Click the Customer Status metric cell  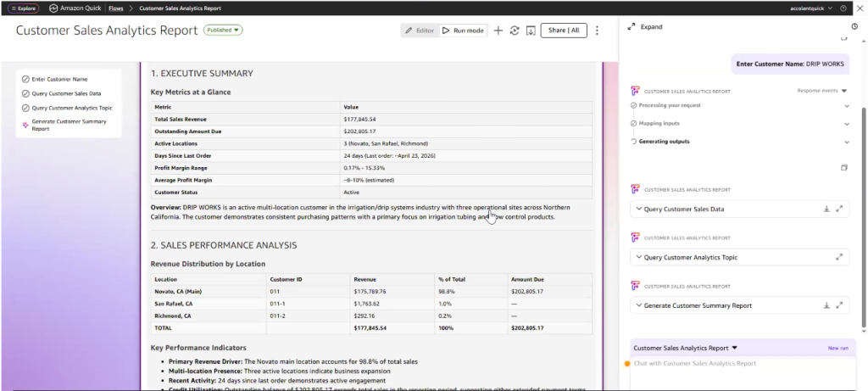coord(245,193)
